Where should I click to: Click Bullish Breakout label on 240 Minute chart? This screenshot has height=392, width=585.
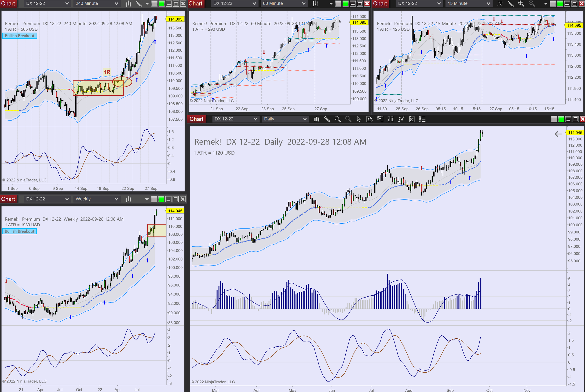tap(19, 36)
